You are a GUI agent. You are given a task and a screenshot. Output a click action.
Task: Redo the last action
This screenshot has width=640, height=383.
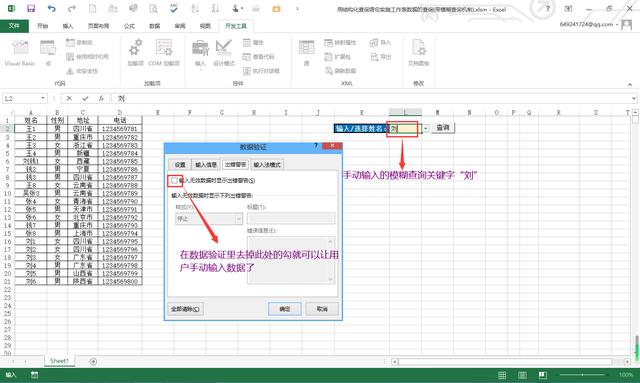point(72,9)
